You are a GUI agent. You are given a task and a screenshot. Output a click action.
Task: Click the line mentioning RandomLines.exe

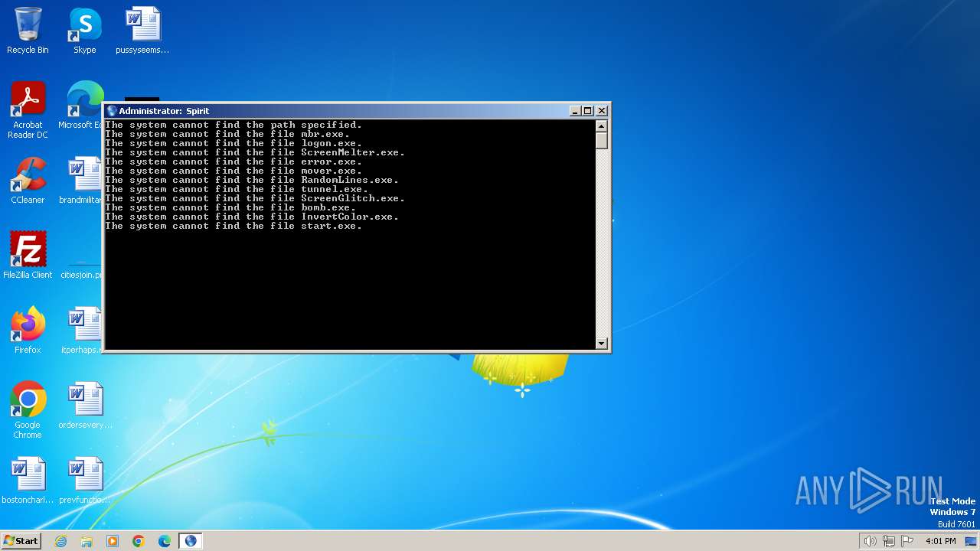tap(252, 180)
